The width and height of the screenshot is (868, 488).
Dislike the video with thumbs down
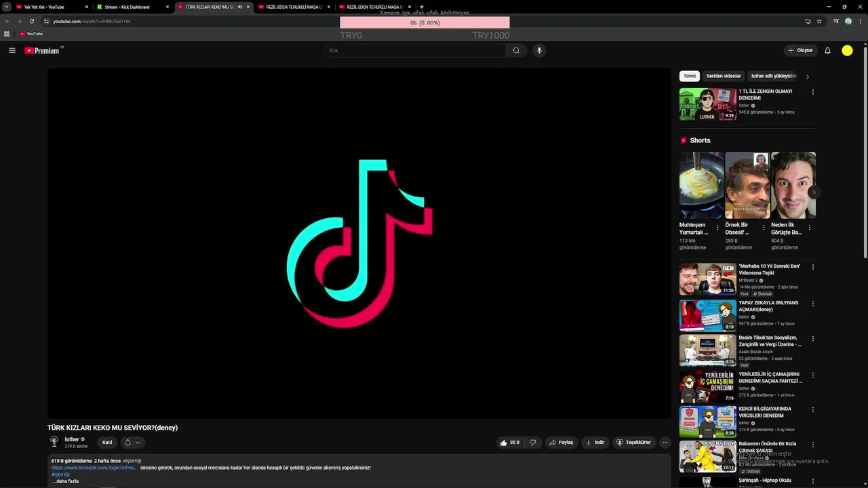533,443
